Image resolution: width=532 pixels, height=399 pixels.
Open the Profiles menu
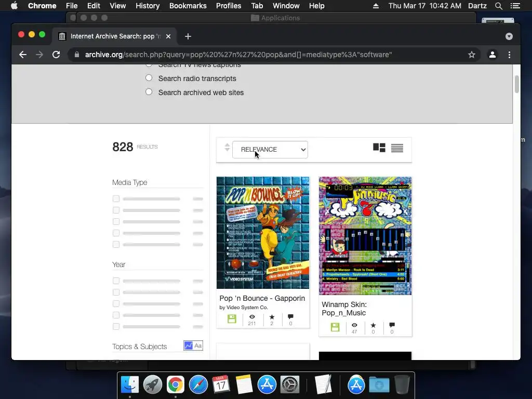[x=229, y=6]
